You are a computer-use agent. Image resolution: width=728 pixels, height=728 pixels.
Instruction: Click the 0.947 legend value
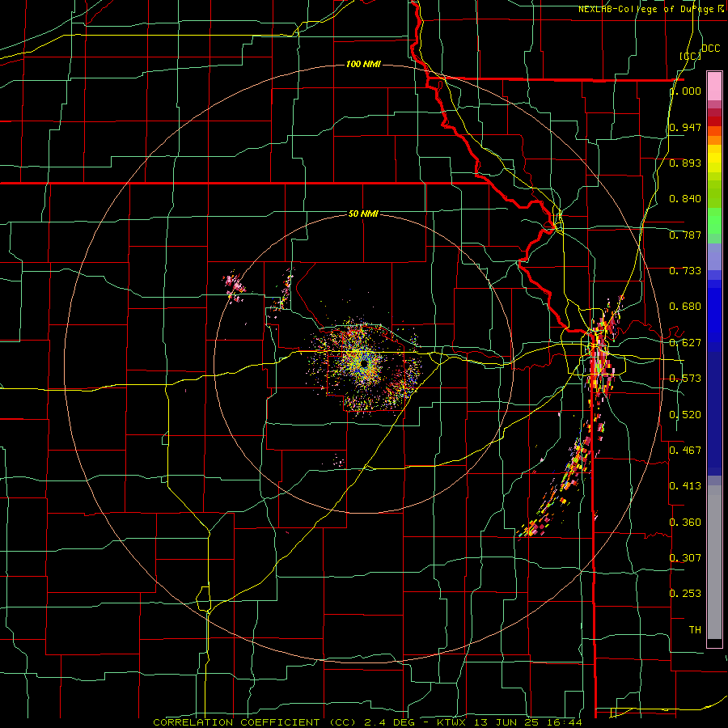[x=685, y=127]
